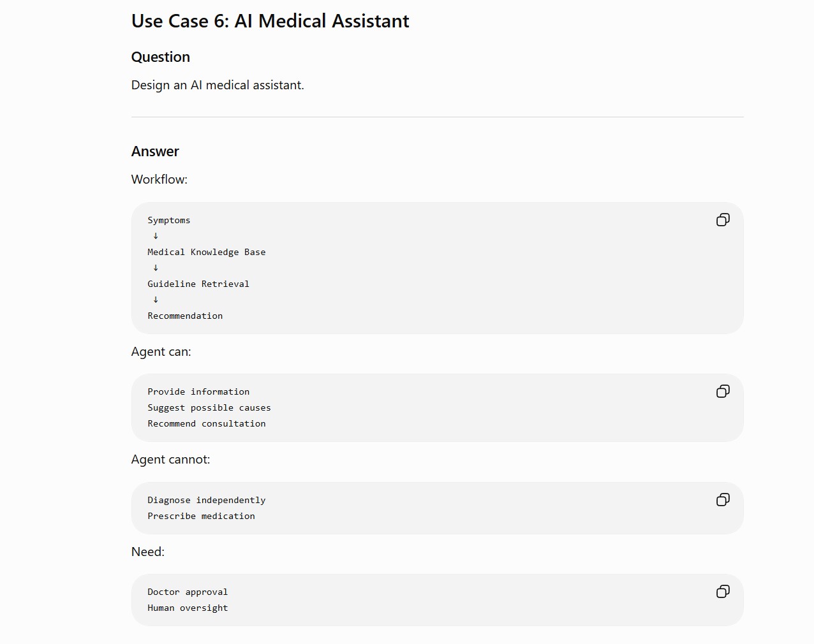Click the 'Design an AI medical assistant.' sentence
The width and height of the screenshot is (814, 644).
pos(218,85)
